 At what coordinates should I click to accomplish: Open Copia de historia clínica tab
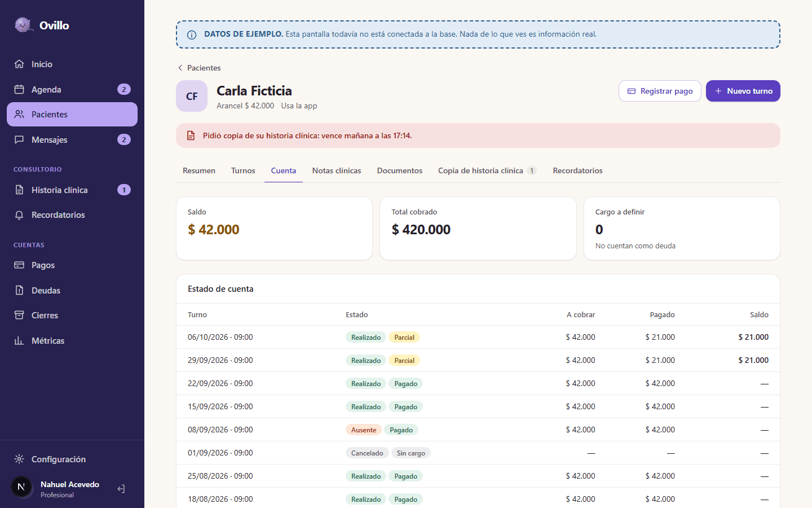click(487, 170)
